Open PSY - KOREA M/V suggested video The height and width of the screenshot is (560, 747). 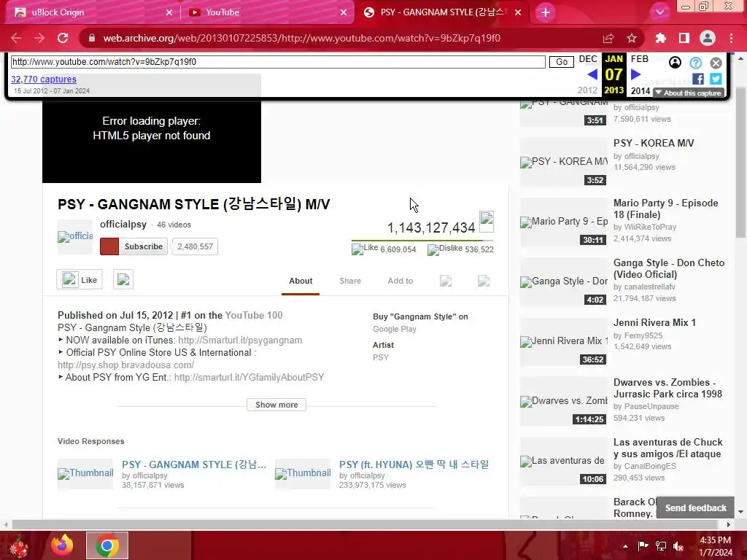pyautogui.click(x=654, y=144)
